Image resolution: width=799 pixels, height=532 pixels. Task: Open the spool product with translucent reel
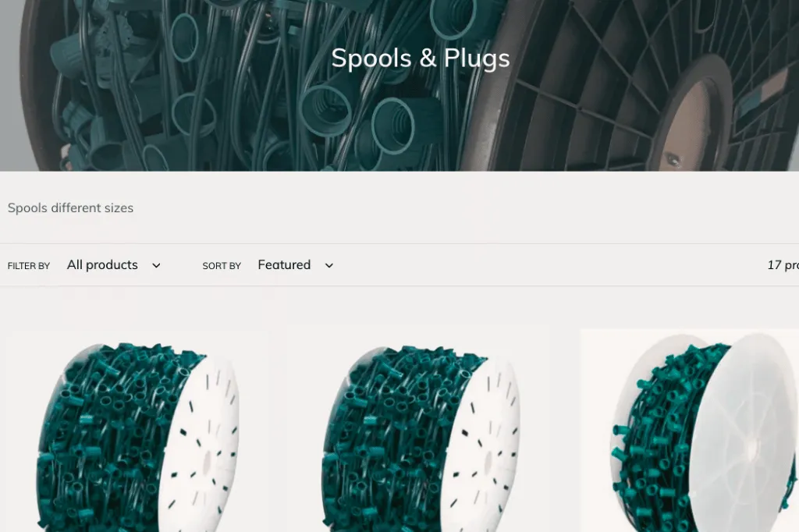click(690, 431)
